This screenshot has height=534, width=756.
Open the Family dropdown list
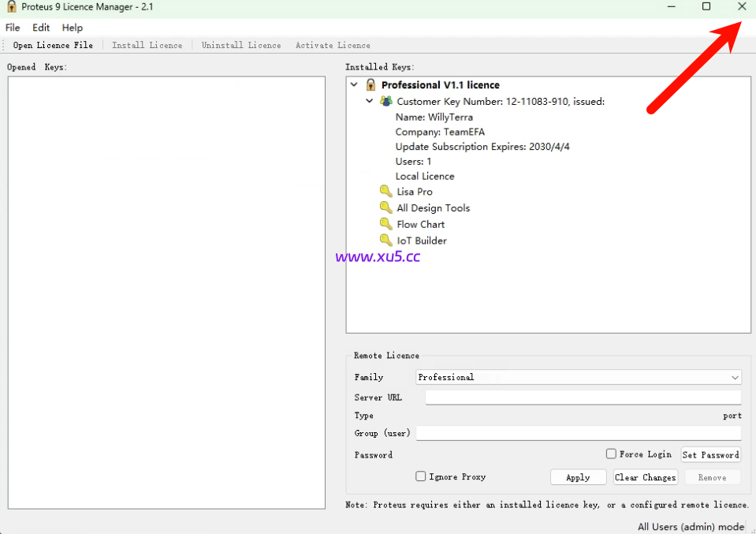(735, 378)
